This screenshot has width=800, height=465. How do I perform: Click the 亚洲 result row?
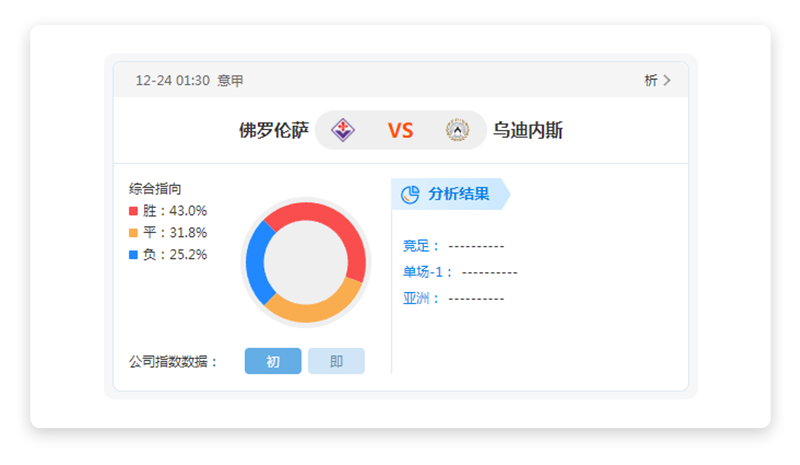click(x=453, y=298)
